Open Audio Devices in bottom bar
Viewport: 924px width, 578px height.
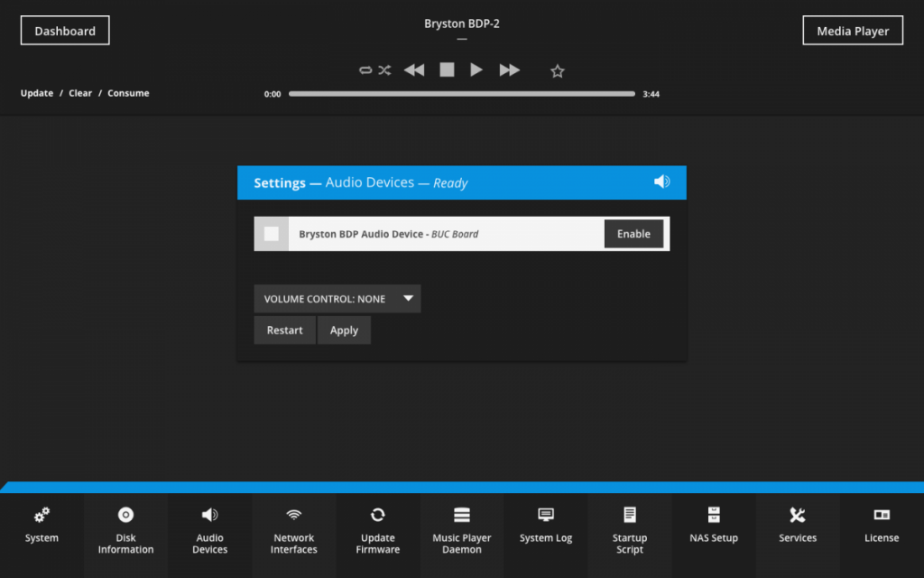tap(209, 536)
